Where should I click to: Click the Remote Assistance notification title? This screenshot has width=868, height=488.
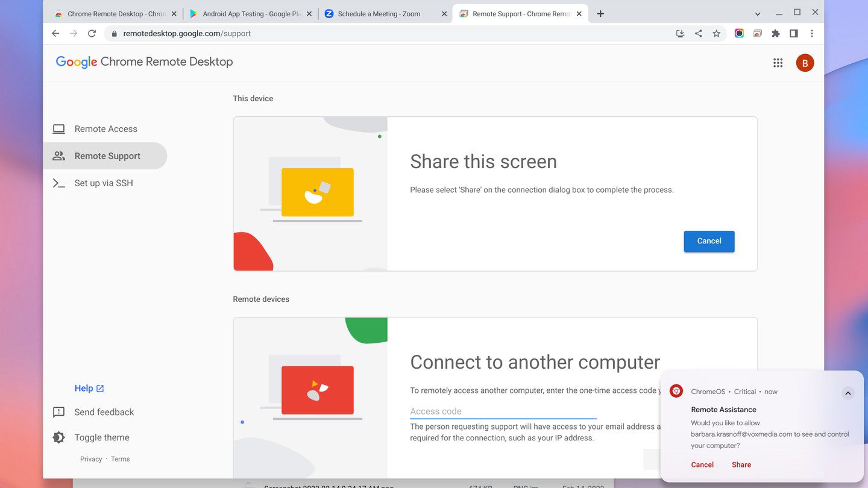723,410
